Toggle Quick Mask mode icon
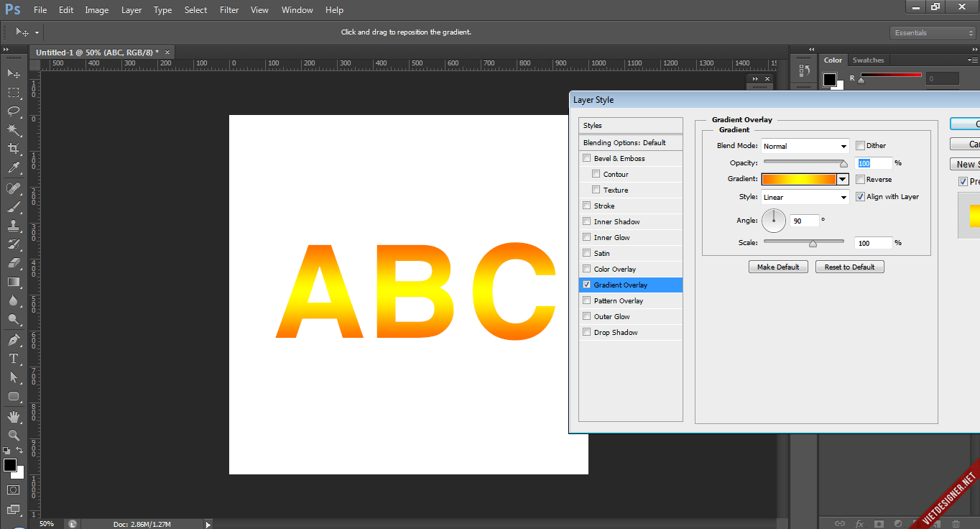Viewport: 980px width, 529px height. pyautogui.click(x=14, y=489)
